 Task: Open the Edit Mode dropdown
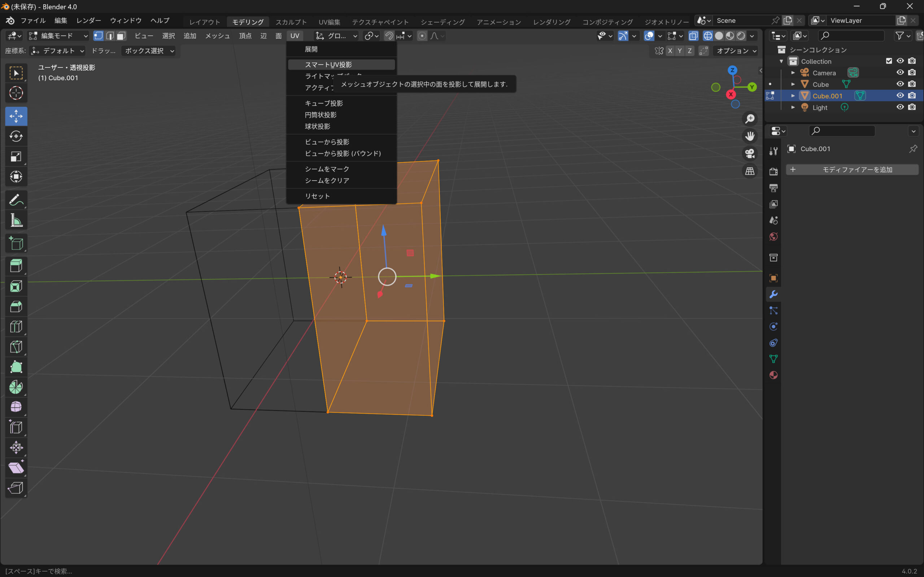point(58,36)
